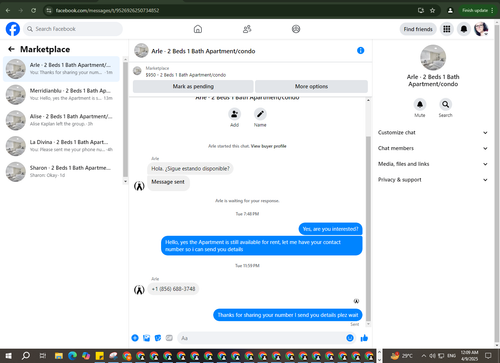Click phone number message +1 (856) 688-3748
The image size is (500, 363).
pos(173,289)
